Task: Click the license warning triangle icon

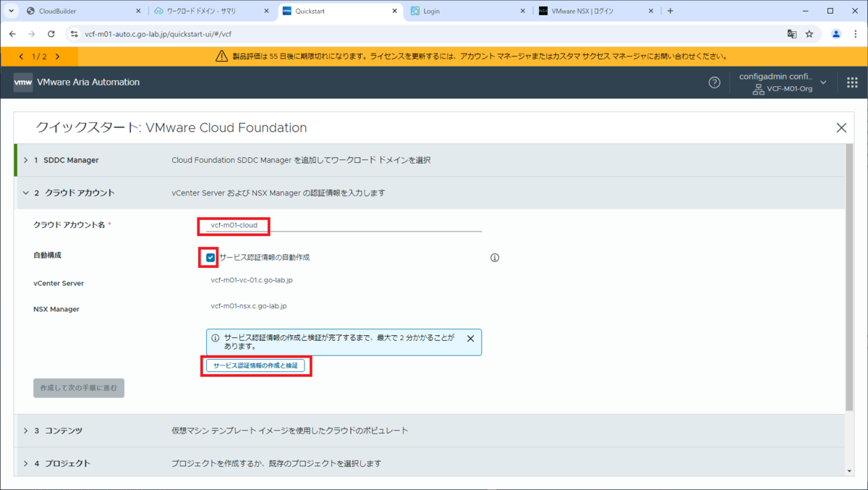Action: (x=222, y=56)
